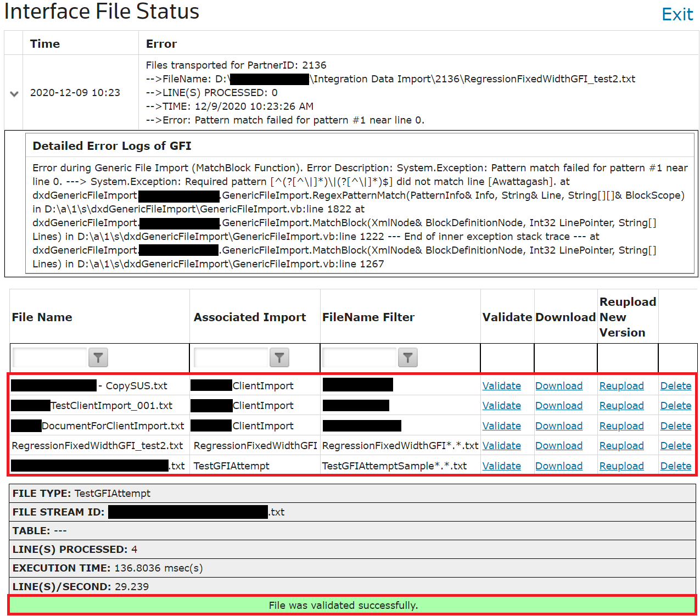
Task: Delete the TestGFIAttempt import file
Action: [676, 466]
